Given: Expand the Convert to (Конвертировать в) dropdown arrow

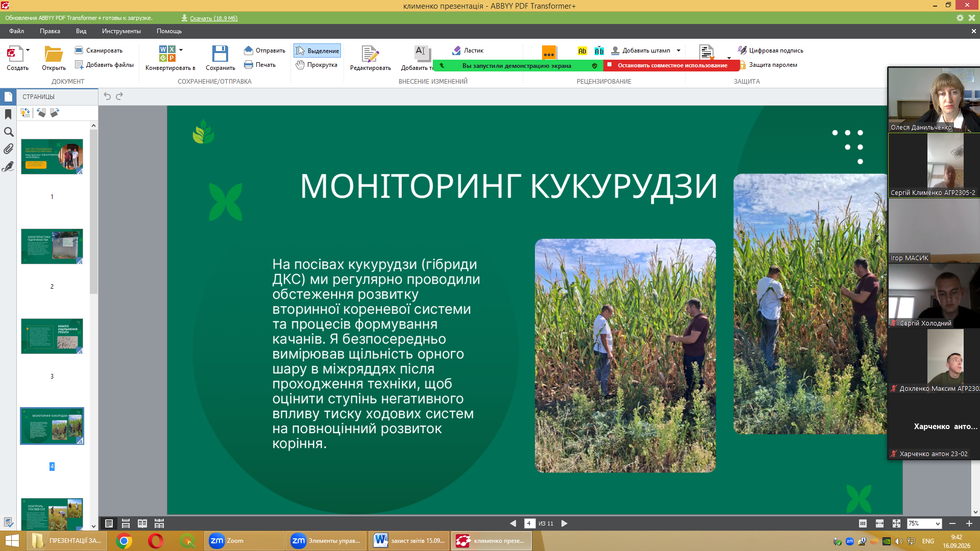Looking at the screenshot, I should pyautogui.click(x=181, y=50).
